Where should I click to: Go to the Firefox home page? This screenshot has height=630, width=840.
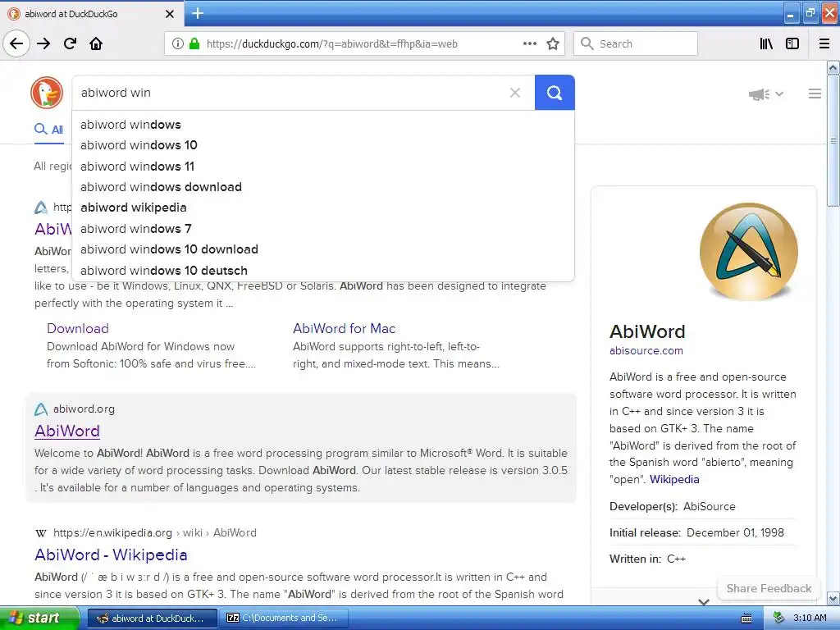96,43
